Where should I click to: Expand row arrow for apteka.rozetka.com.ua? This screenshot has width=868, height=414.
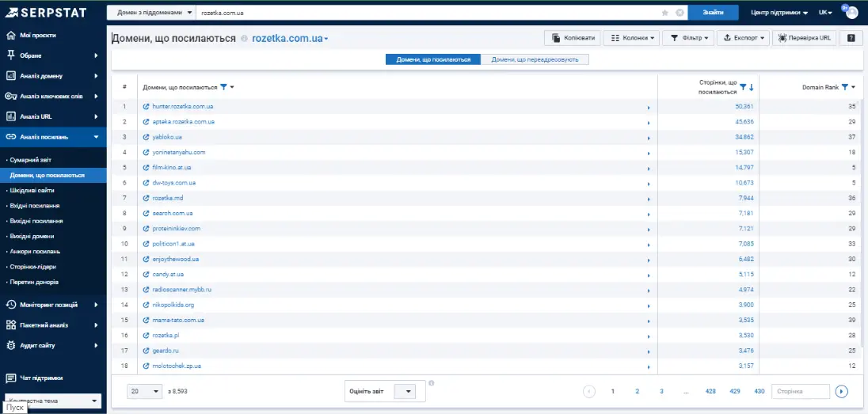coord(649,123)
